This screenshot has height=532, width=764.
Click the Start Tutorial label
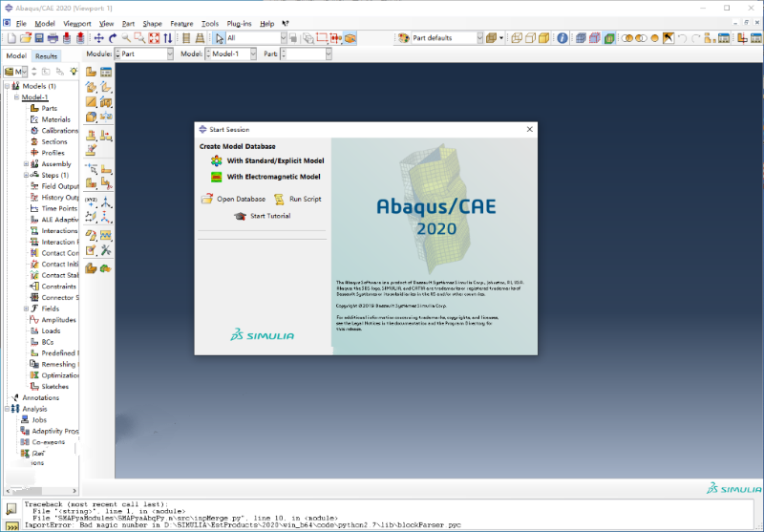tap(270, 216)
